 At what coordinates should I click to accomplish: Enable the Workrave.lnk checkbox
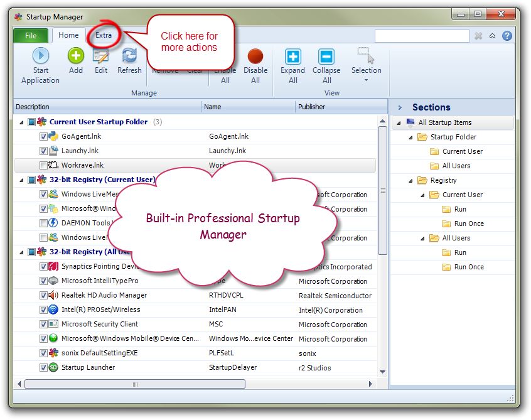[x=43, y=165]
